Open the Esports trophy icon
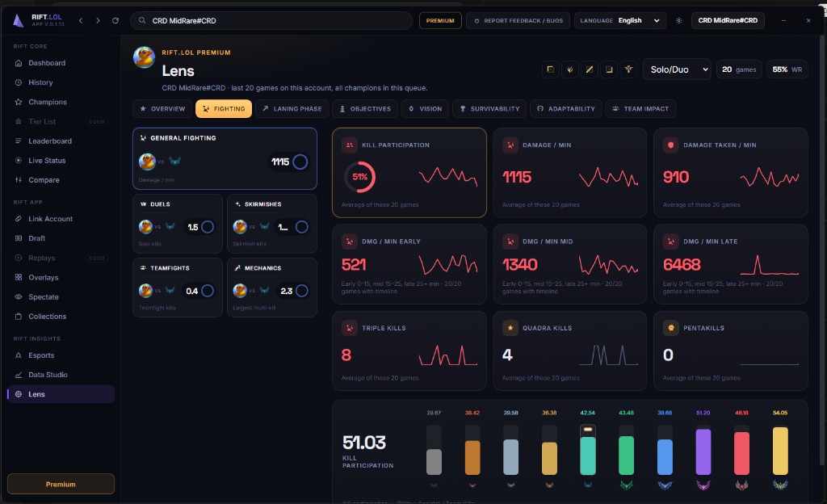 pyautogui.click(x=19, y=355)
